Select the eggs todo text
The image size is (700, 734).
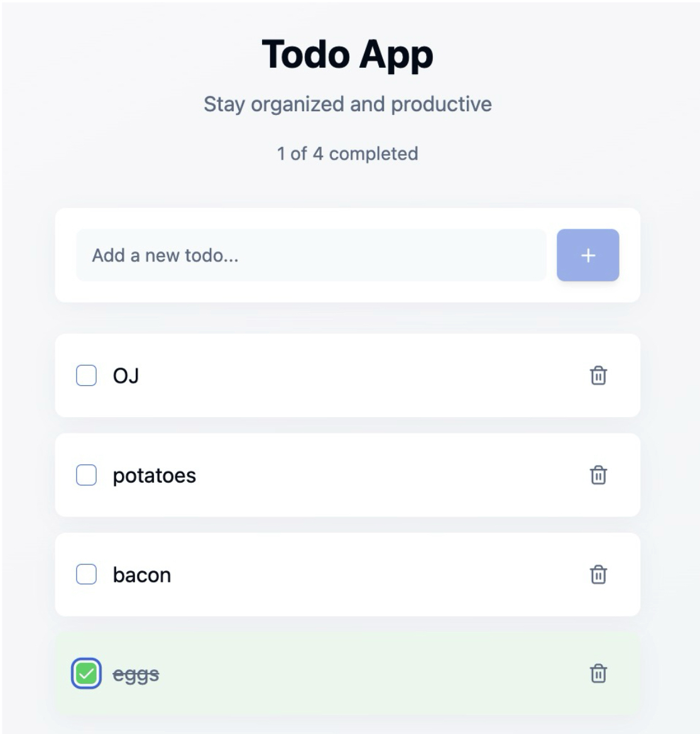[x=133, y=674]
